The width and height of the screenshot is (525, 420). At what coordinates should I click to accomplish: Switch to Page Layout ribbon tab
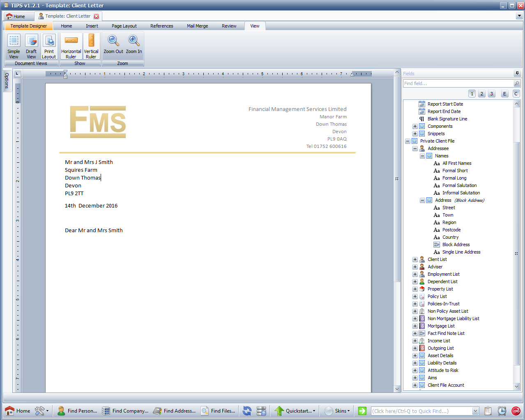(124, 26)
